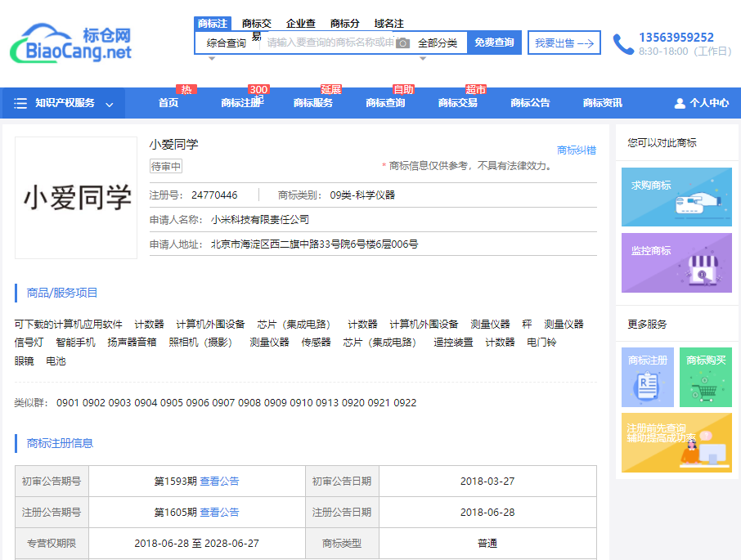Click the 扬声器音箱 goods item
The image size is (741, 560).
132,343
